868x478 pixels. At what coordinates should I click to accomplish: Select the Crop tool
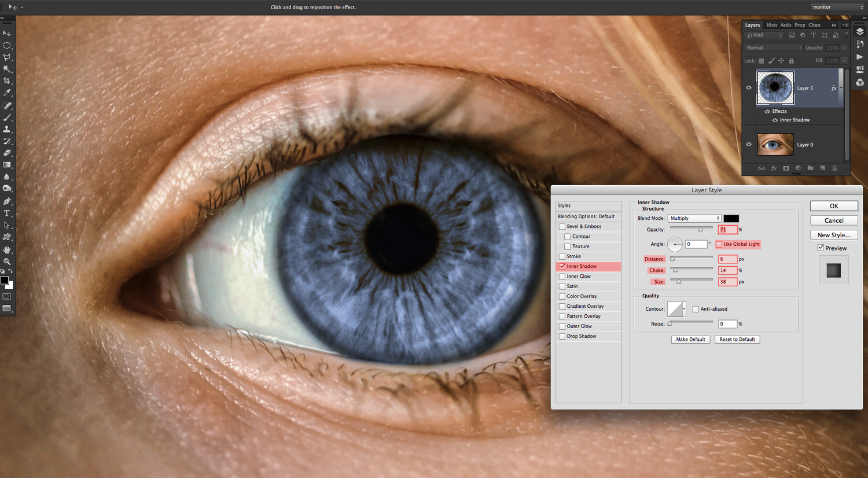point(7,80)
